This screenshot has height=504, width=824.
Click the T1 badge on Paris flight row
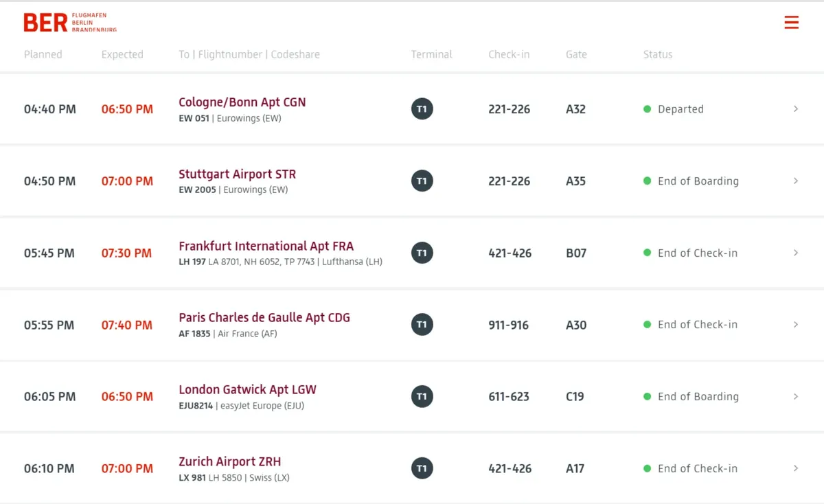[x=422, y=325]
